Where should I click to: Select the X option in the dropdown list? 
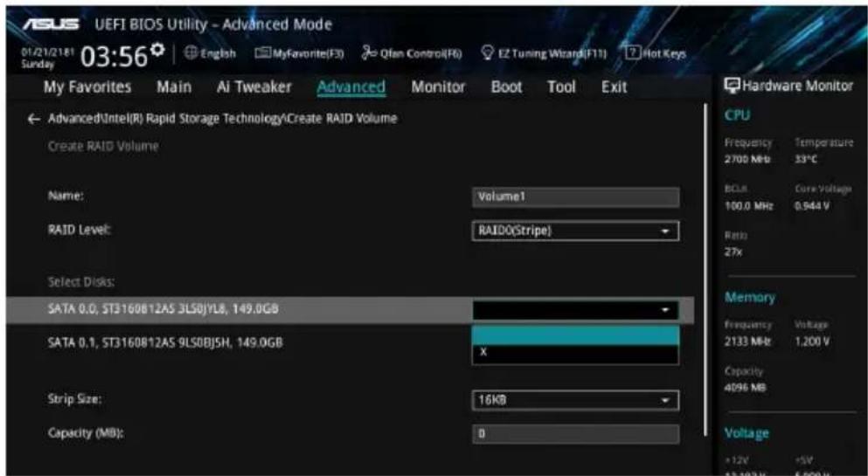[x=575, y=354]
